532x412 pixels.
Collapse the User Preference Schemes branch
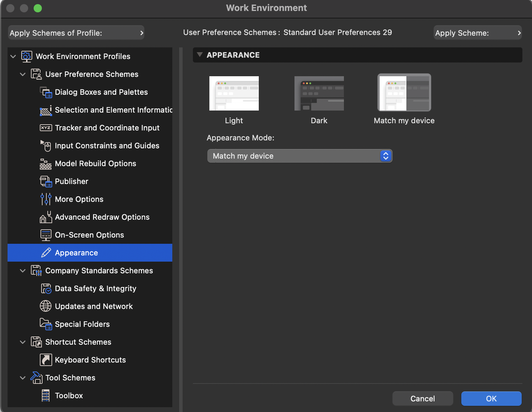point(23,74)
